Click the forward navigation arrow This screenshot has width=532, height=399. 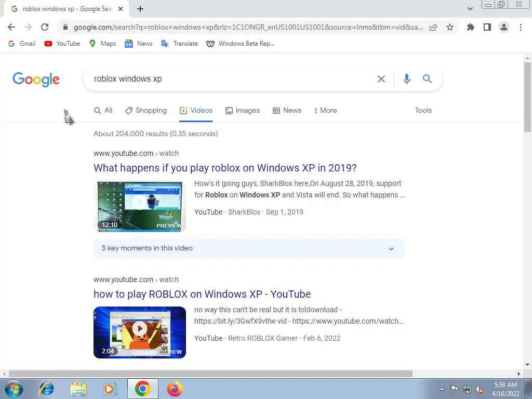28,27
